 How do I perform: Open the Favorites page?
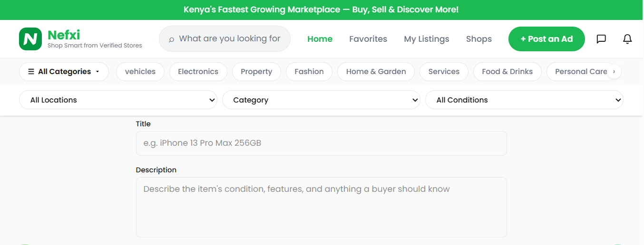click(368, 39)
